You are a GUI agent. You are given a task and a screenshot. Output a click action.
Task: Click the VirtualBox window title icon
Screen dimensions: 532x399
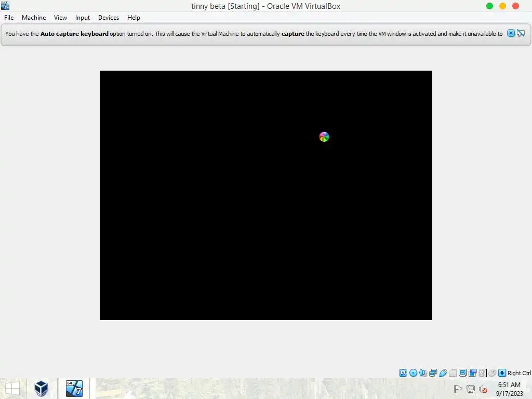click(5, 5)
